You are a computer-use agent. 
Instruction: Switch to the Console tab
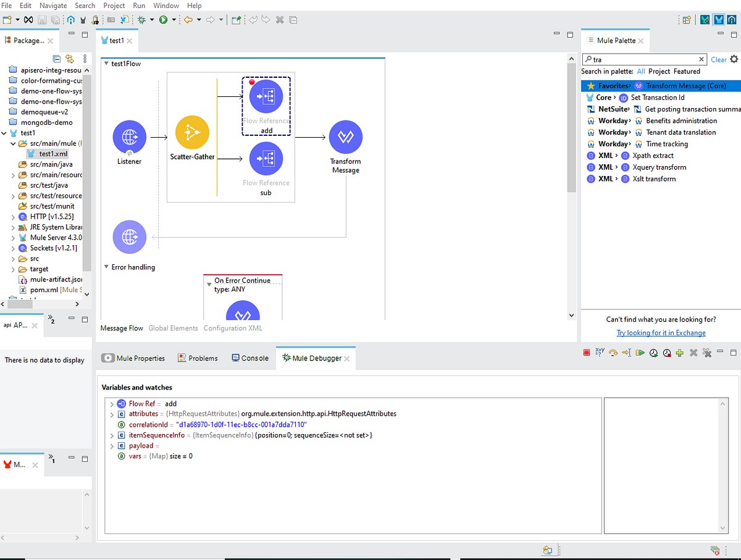[x=249, y=357]
